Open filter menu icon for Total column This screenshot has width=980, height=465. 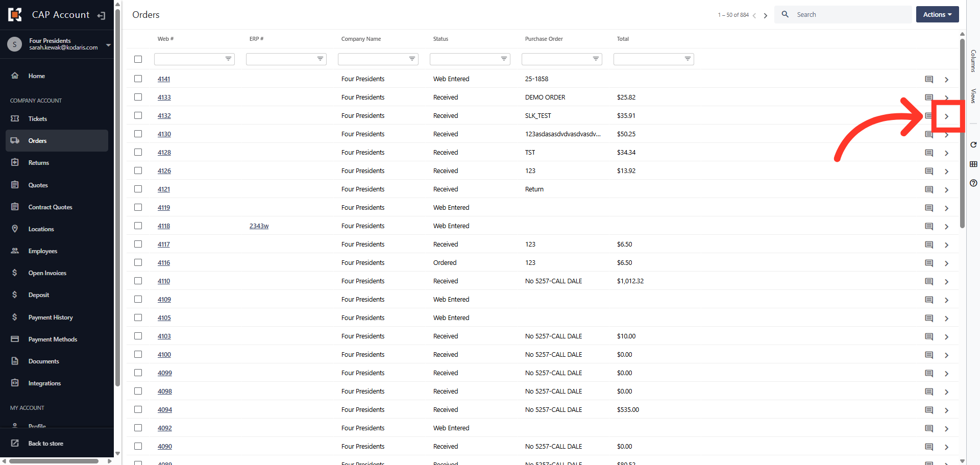688,59
